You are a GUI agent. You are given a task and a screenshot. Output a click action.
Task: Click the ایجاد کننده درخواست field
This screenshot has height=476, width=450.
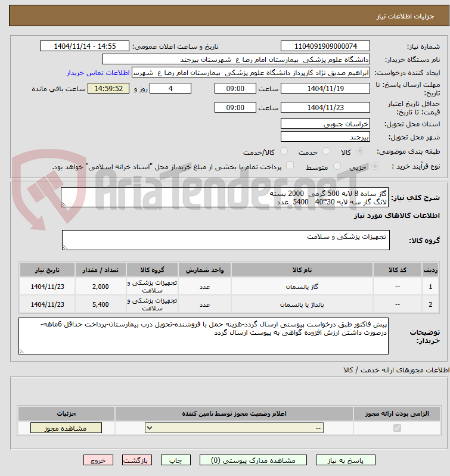(x=251, y=73)
